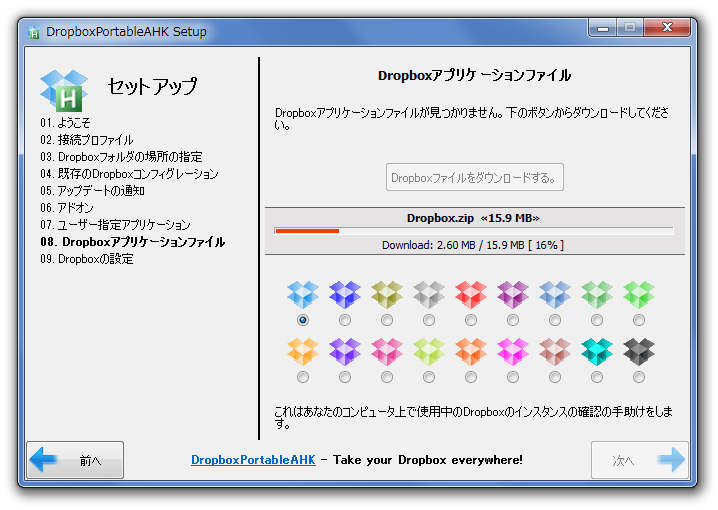Image resolution: width=718 pixels, height=510 pixels.
Task: Click the bright green Dropbox icon
Action: coord(639,295)
